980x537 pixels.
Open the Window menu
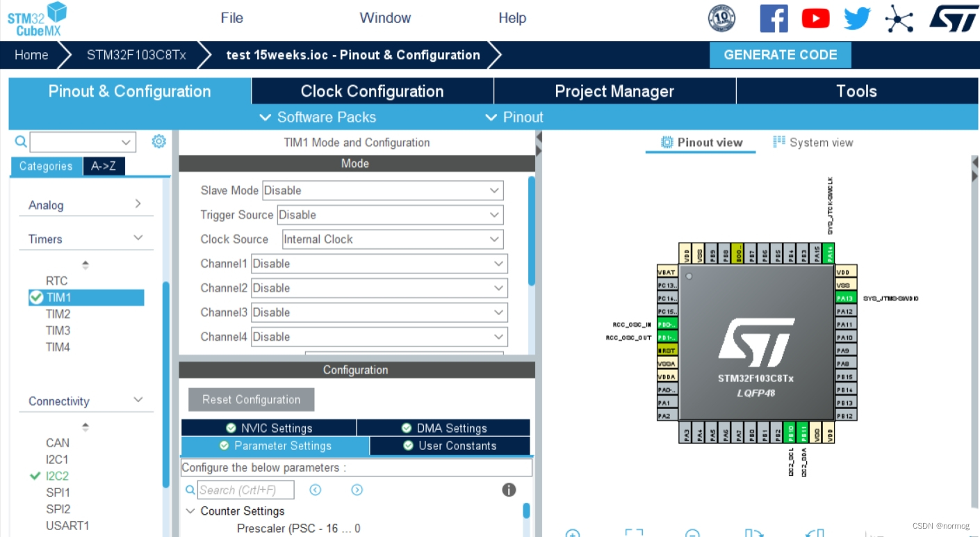point(385,18)
